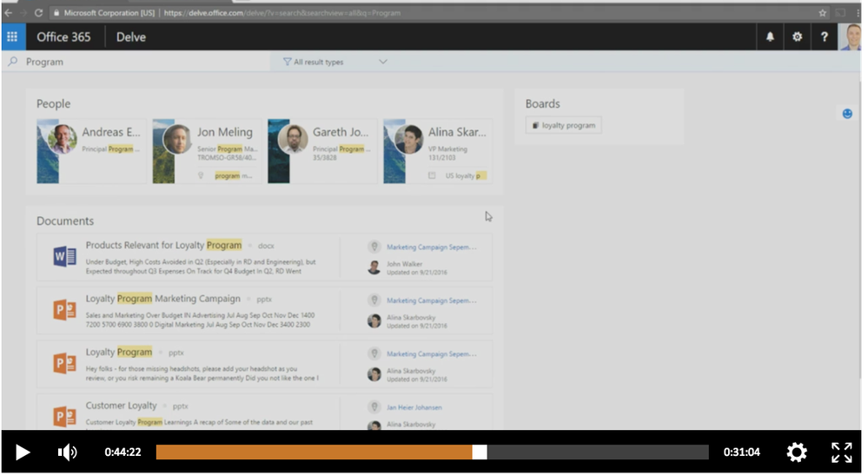
Task: Click location pin icon on Customer Loyalty row
Action: click(374, 407)
